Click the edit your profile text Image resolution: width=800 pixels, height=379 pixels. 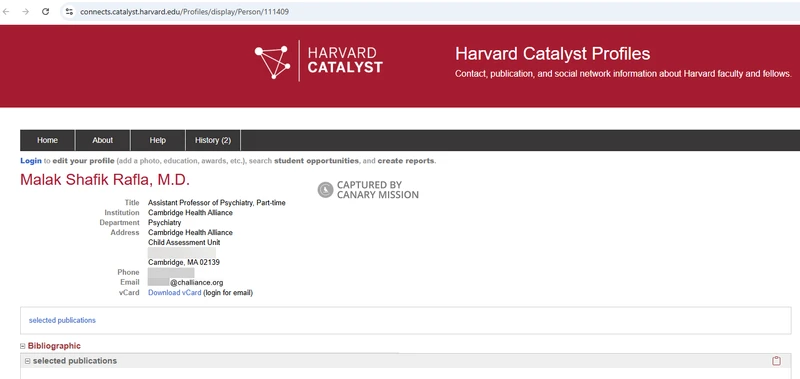(x=83, y=161)
